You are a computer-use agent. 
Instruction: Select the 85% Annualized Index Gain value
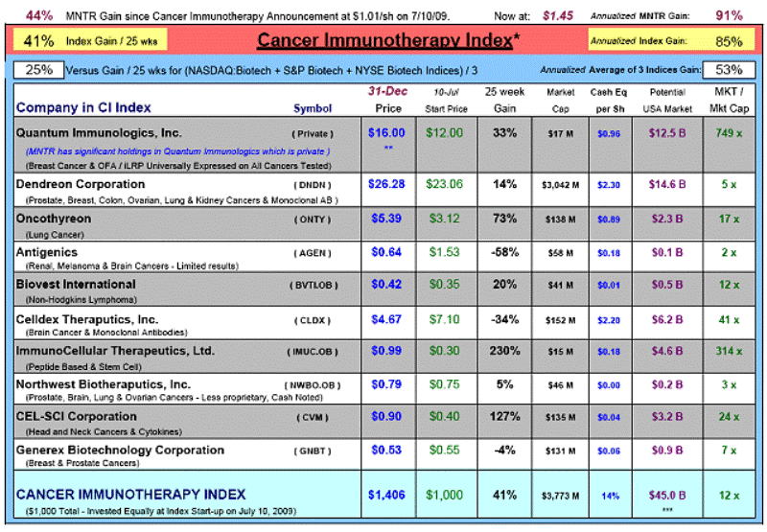729,41
